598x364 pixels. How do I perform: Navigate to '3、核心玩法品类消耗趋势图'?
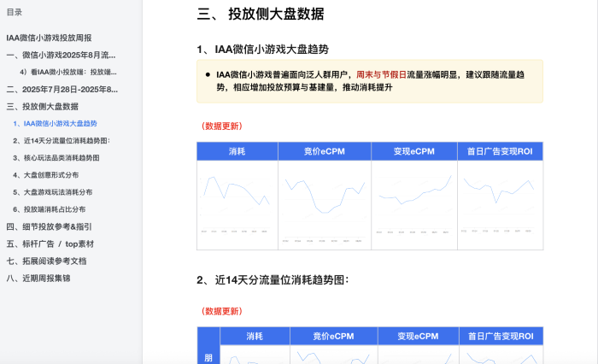56,158
